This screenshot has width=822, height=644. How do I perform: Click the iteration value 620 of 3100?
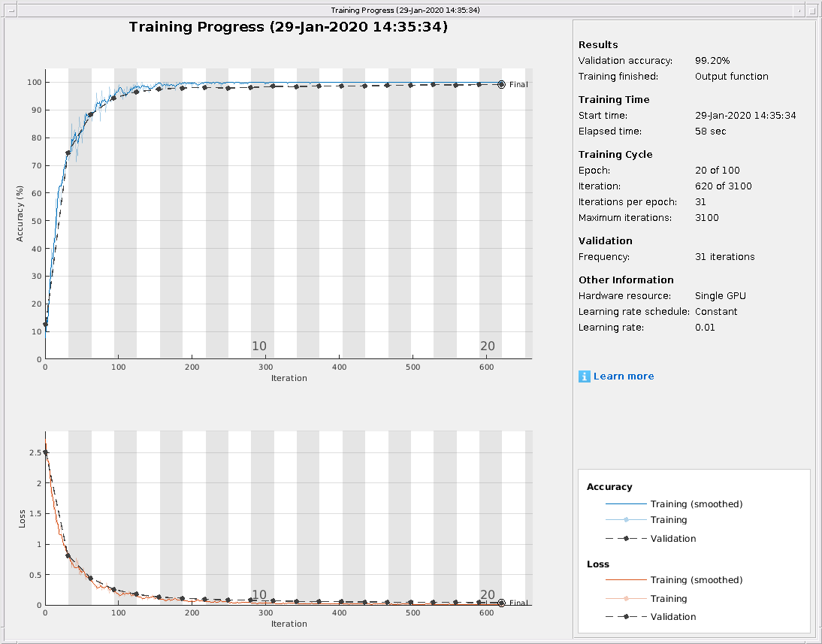[x=724, y=186]
